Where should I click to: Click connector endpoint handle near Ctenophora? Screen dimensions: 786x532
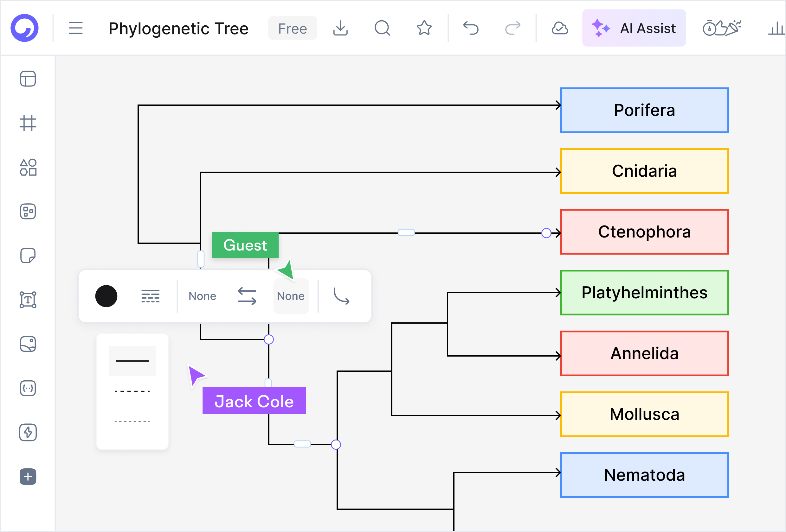[546, 233]
